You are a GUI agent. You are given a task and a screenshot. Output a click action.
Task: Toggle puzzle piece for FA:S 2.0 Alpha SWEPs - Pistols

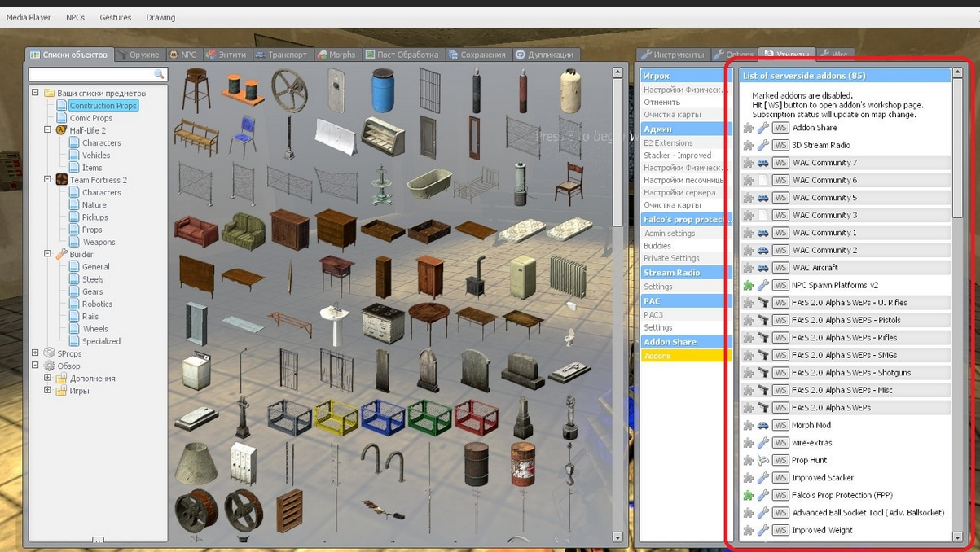point(749,320)
